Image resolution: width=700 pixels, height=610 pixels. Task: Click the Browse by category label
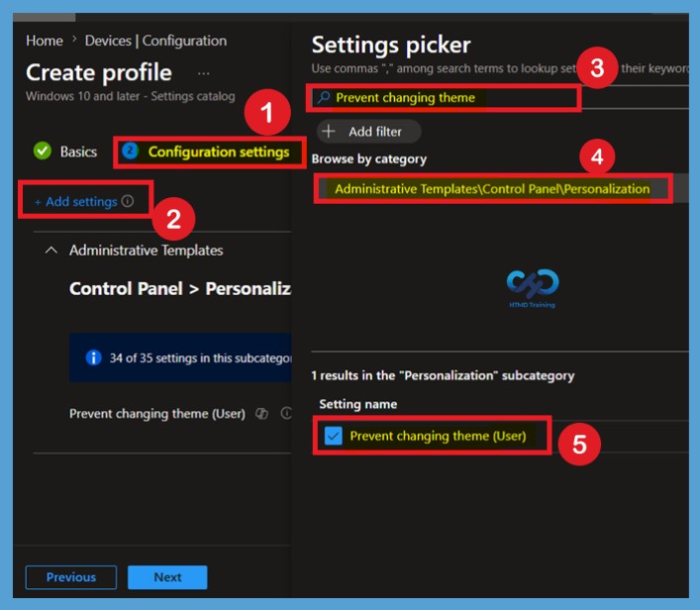pyautogui.click(x=369, y=159)
